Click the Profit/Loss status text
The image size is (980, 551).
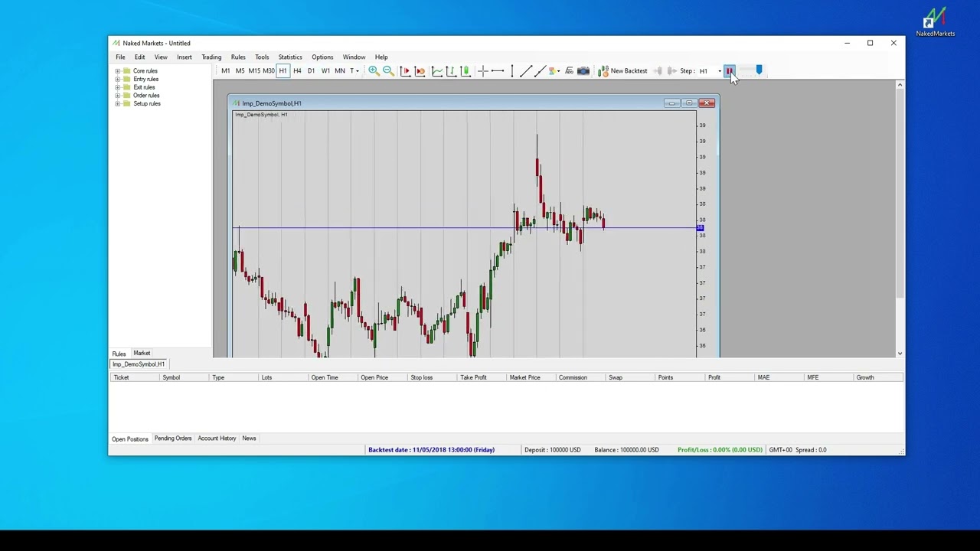720,450
